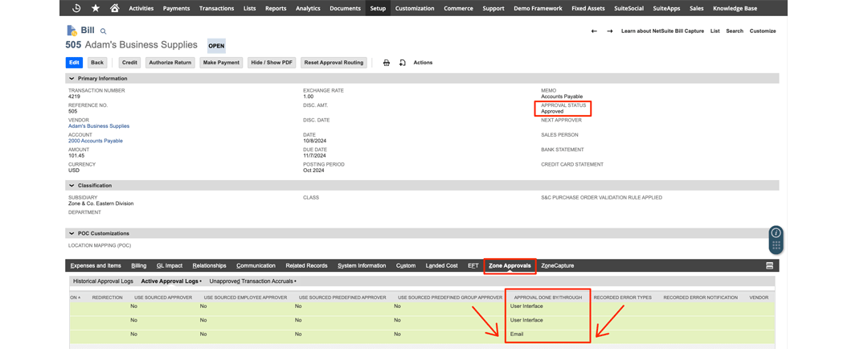Viewport: 868px width, 349px height.
Task: Open the Analytics menu
Action: (x=308, y=8)
